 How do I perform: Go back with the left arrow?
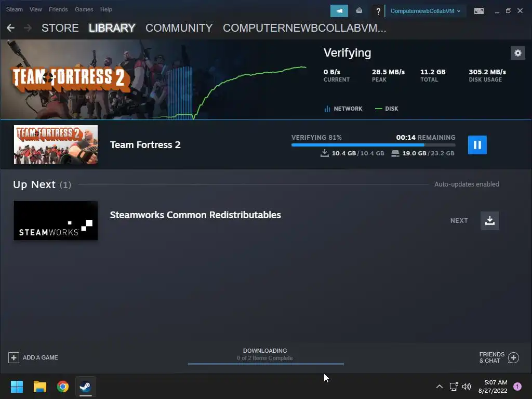point(10,28)
